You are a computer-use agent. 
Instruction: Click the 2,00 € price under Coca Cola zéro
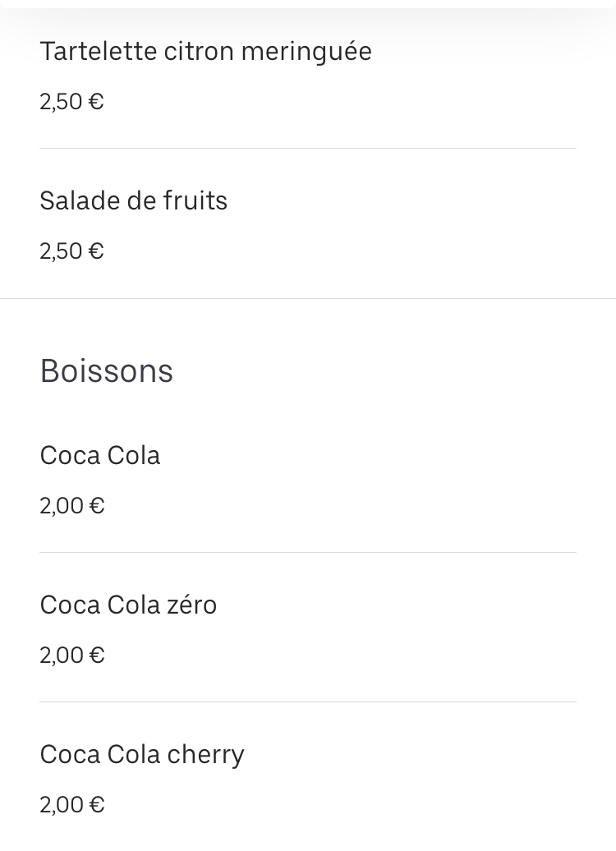pos(71,655)
